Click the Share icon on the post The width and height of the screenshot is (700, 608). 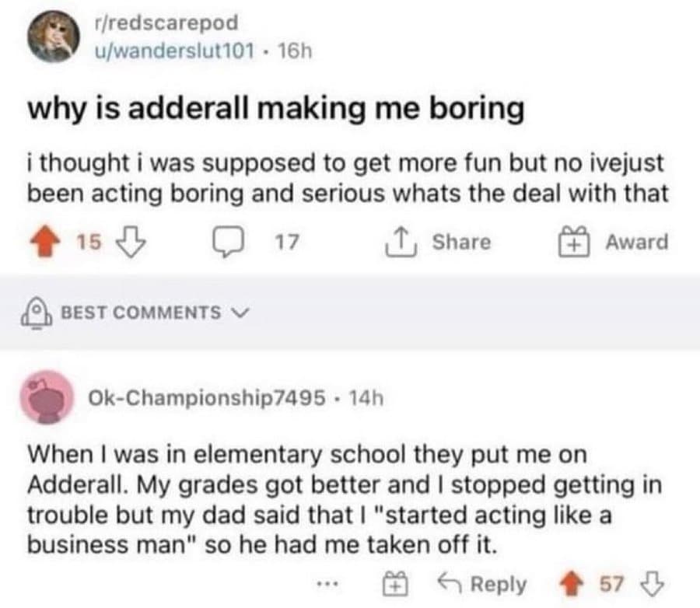pyautogui.click(x=401, y=242)
